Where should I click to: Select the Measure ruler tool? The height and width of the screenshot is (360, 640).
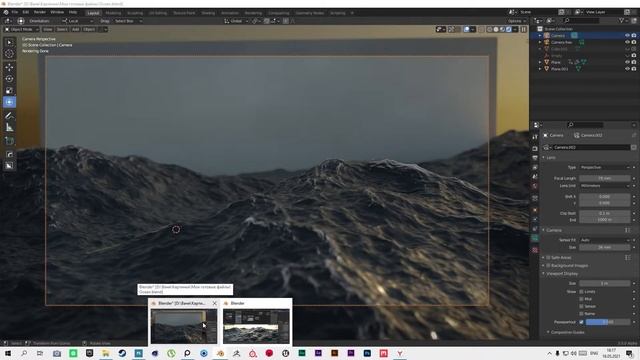(9, 128)
